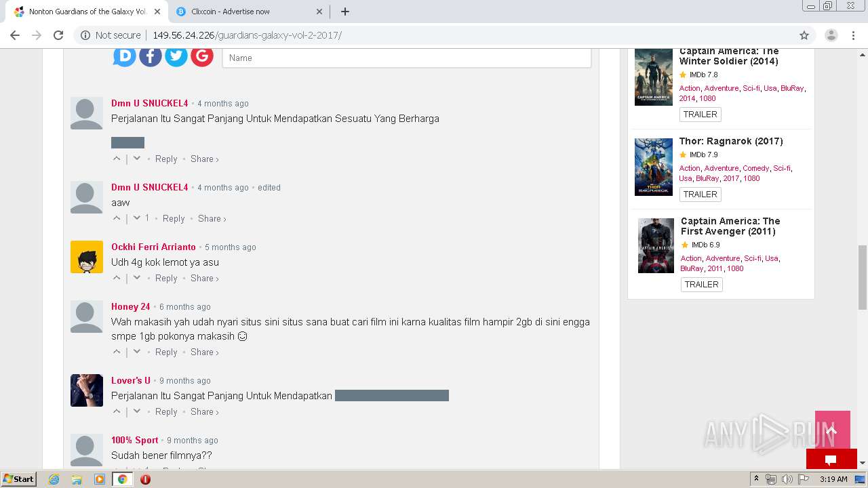Open Captain America: The Winter Soldier poster thumbnail
The width and height of the screenshot is (868, 488).
pos(654,77)
